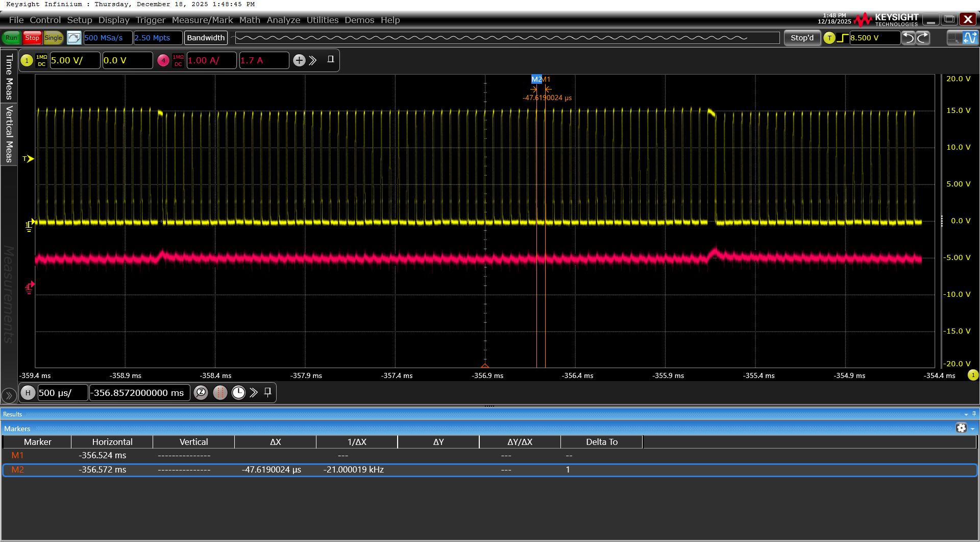Click the green Run acquisition button
Screen dimensions: 980x542
pos(11,38)
